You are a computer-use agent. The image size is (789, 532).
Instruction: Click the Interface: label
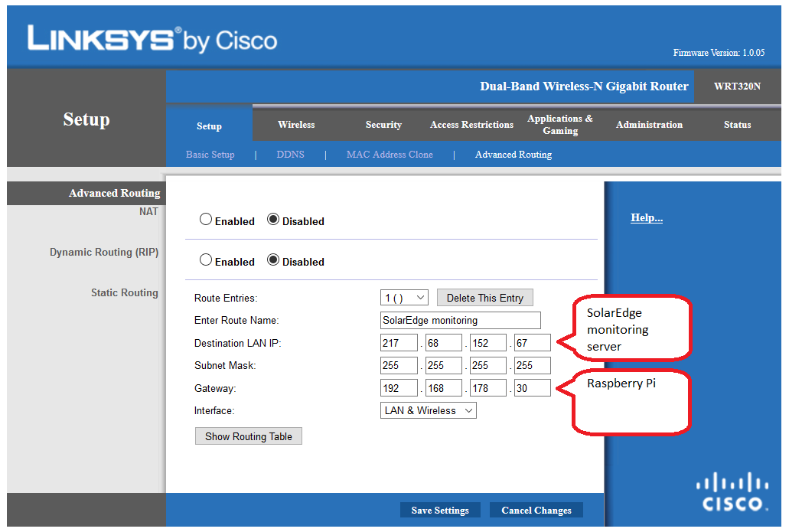tap(214, 411)
